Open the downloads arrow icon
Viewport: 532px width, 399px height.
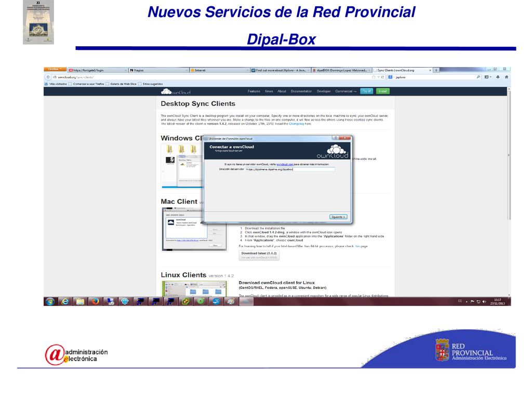coord(498,77)
